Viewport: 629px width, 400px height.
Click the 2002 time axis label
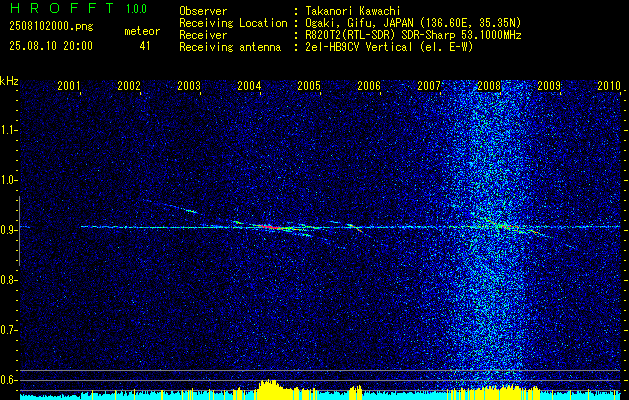[129, 85]
